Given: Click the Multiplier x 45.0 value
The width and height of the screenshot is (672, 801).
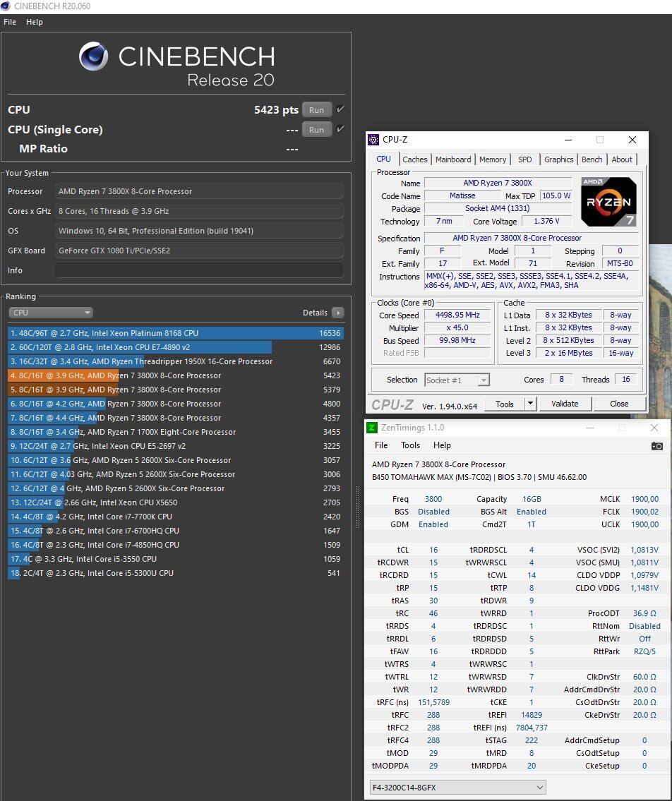Looking at the screenshot, I should tap(457, 328).
